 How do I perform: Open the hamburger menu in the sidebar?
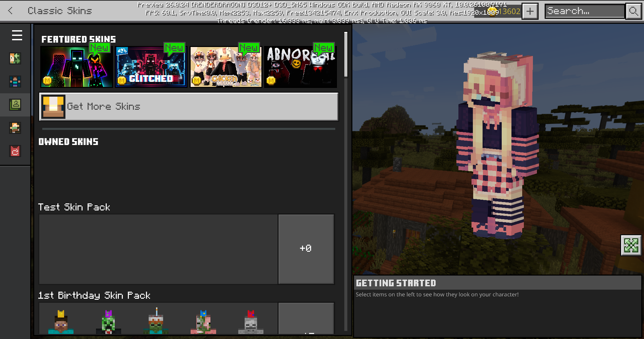point(16,35)
